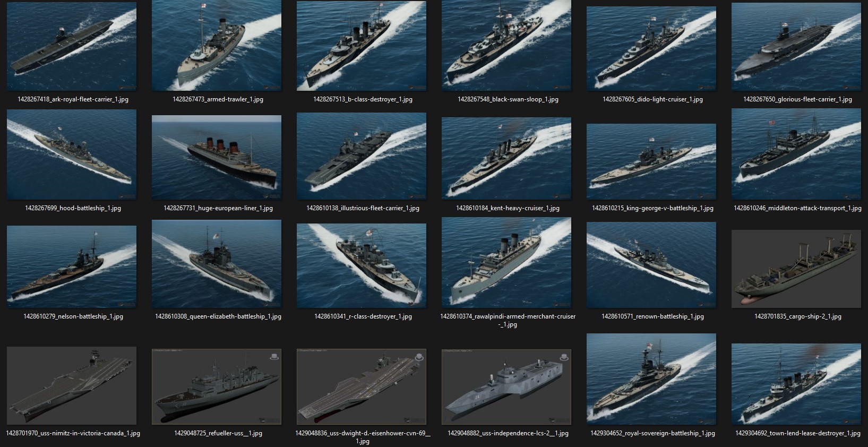This screenshot has width=868, height=447.
Task: Click the rawalpindi-armed-merchant-cruiser image
Action: pos(506,263)
